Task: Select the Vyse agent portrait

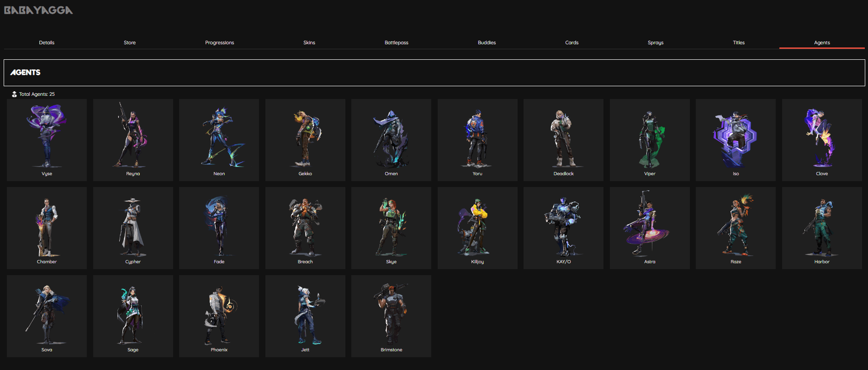Action: [x=47, y=136]
